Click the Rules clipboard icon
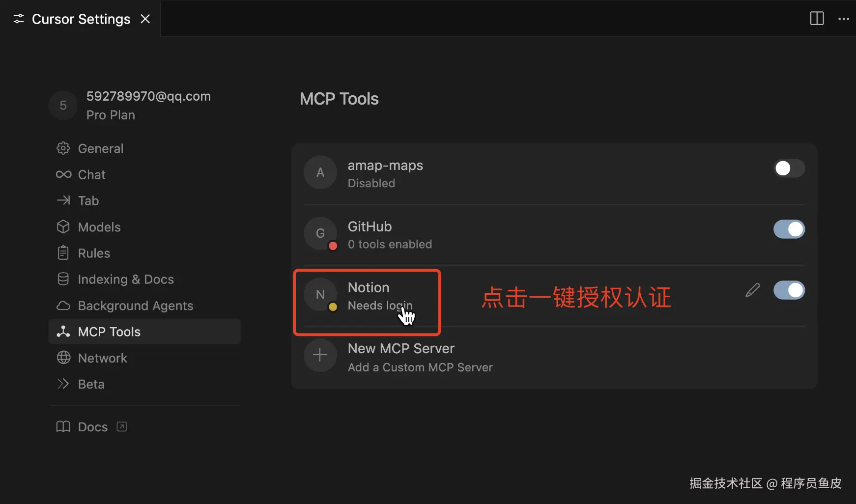This screenshot has width=856, height=504. (x=63, y=252)
